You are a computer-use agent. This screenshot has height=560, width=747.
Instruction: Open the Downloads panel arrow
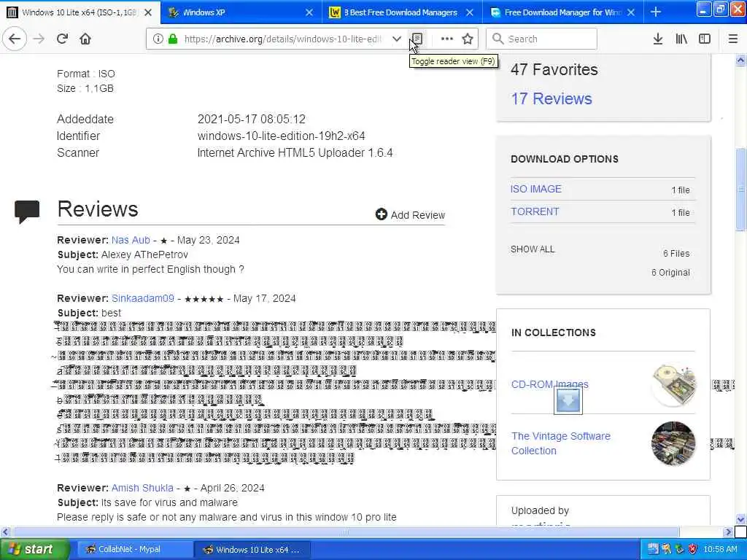click(657, 39)
